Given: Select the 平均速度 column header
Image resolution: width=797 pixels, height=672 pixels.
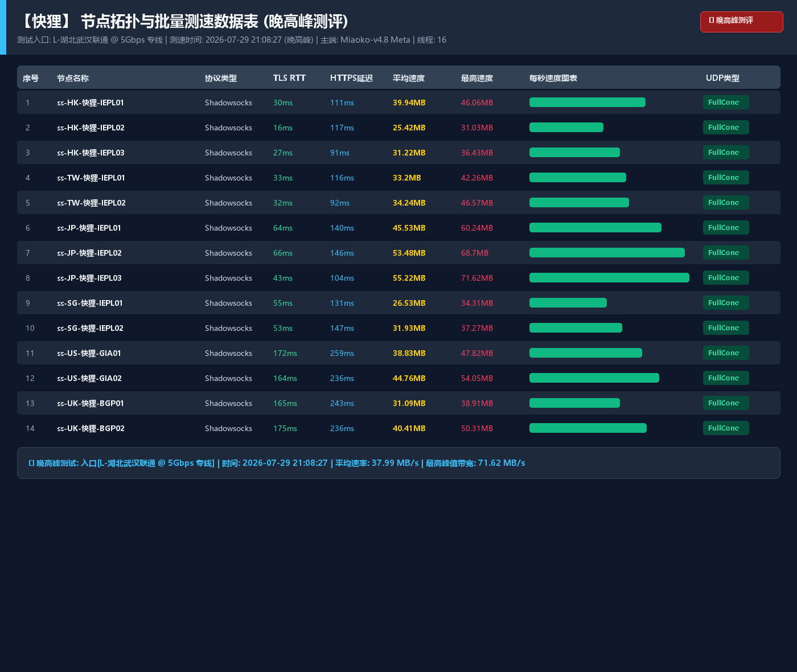Looking at the screenshot, I should (x=409, y=78).
